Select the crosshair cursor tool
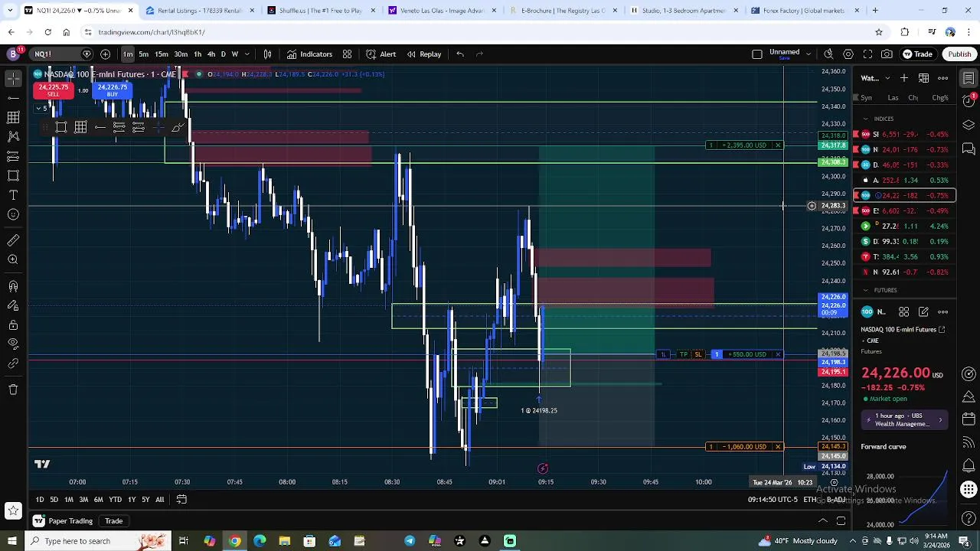Image resolution: width=980 pixels, height=551 pixels. tap(13, 79)
